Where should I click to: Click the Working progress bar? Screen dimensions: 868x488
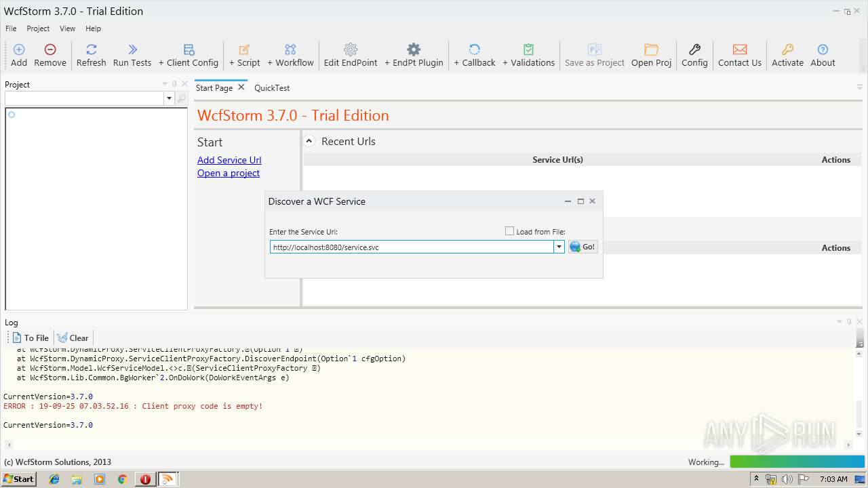pyautogui.click(x=797, y=462)
